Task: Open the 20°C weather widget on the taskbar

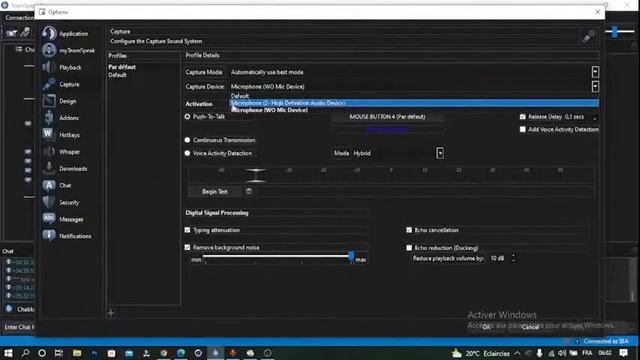Action: [x=480, y=353]
